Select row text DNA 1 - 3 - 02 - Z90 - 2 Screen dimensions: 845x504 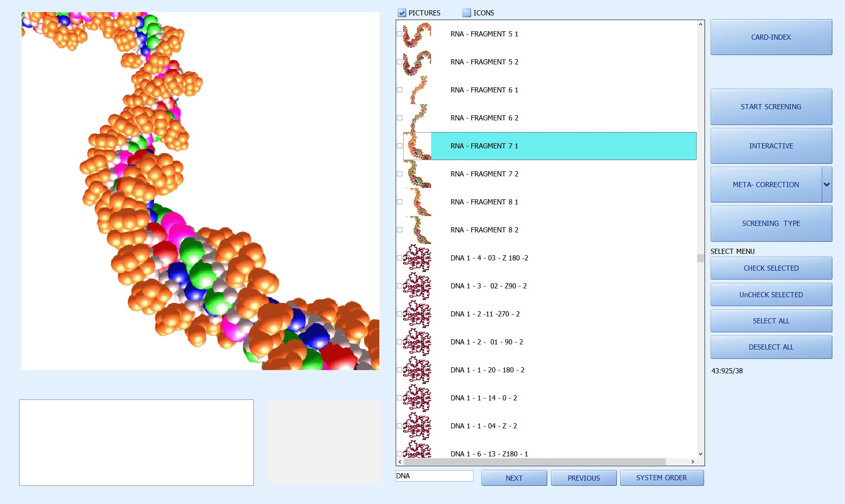[489, 286]
